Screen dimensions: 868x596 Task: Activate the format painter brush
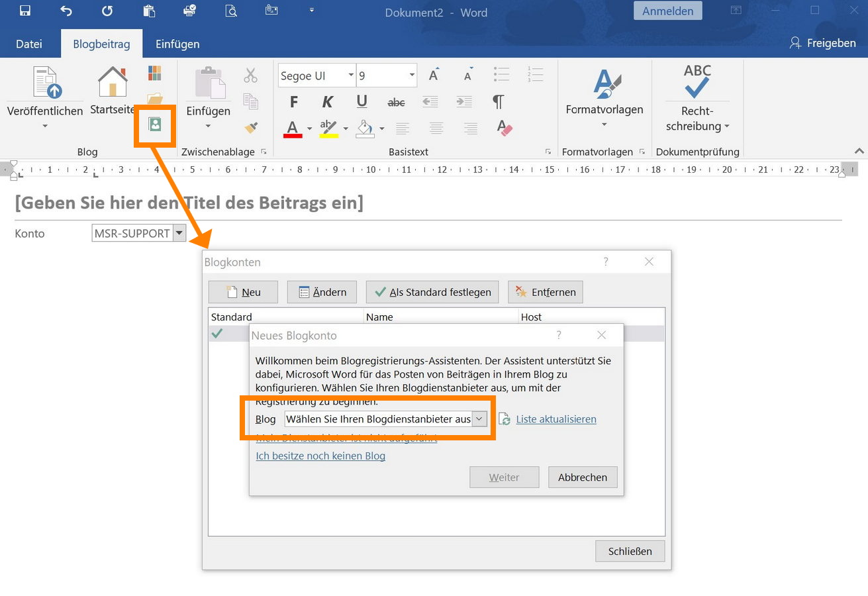250,126
